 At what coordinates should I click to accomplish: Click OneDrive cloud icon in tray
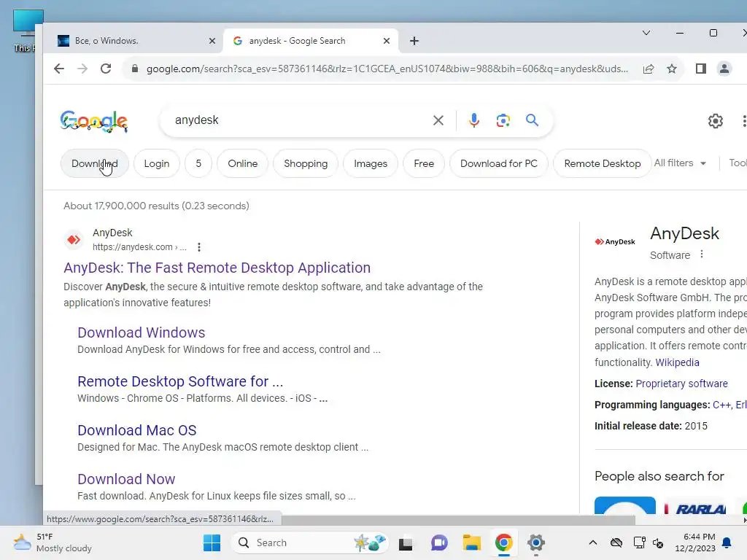click(616, 542)
